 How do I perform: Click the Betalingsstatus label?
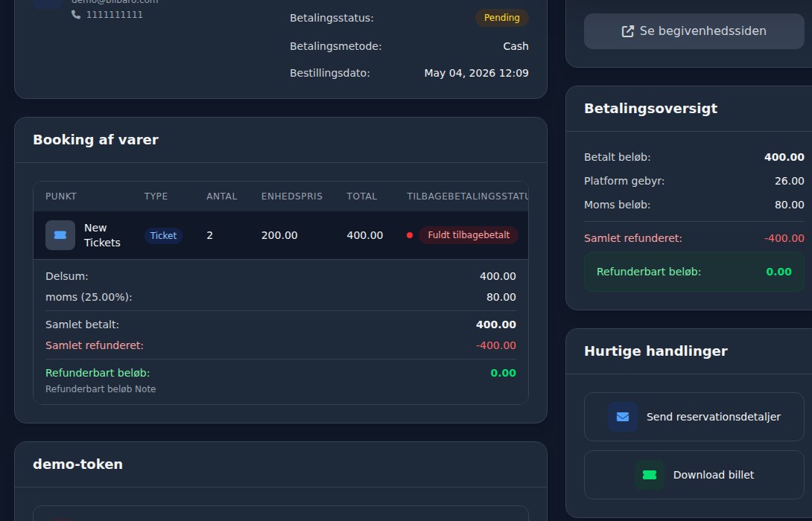[x=332, y=18]
